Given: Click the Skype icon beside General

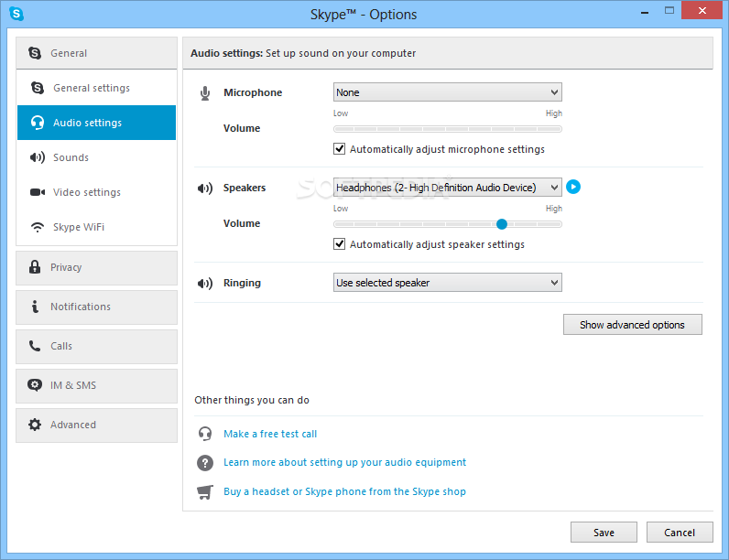Looking at the screenshot, I should click(35, 53).
